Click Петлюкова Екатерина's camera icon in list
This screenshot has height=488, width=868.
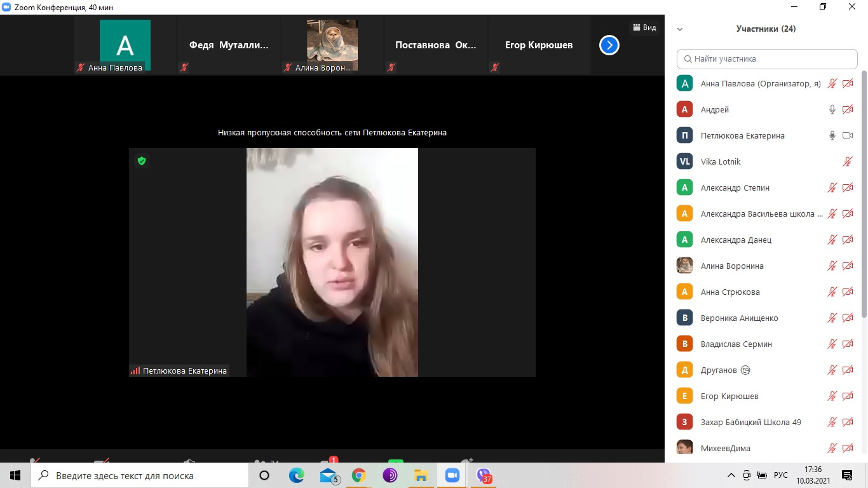pos(847,135)
